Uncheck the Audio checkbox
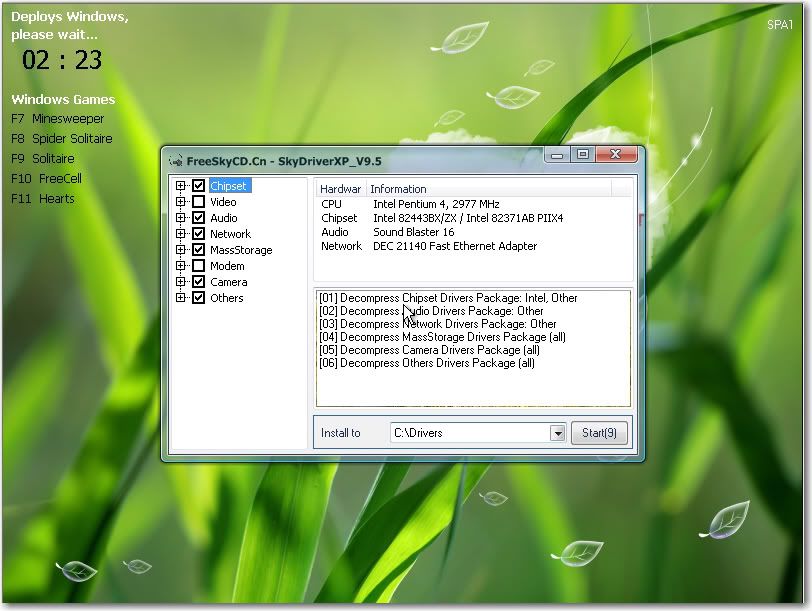This screenshot has height=611, width=812. (x=198, y=217)
